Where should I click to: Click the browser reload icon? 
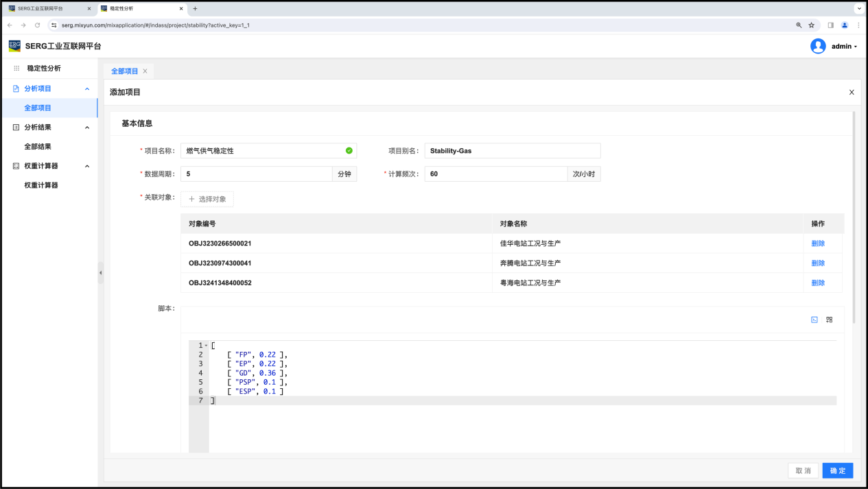pos(37,25)
